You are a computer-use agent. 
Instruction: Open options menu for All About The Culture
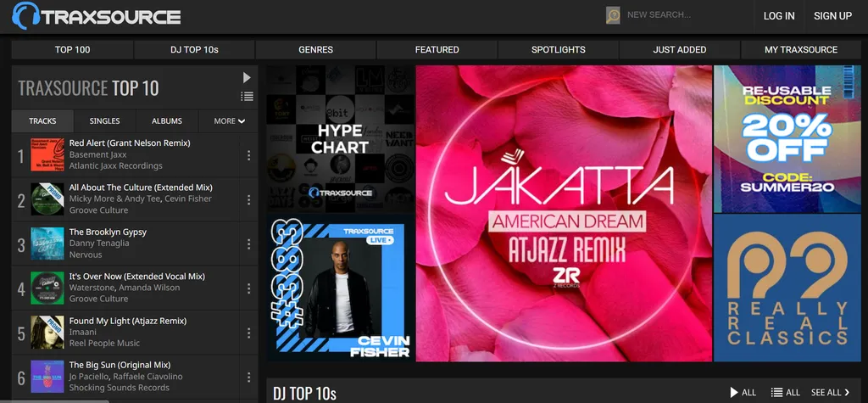point(248,199)
